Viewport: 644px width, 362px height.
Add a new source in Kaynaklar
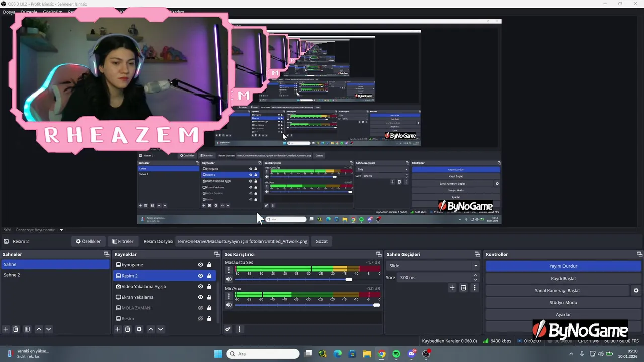118,329
